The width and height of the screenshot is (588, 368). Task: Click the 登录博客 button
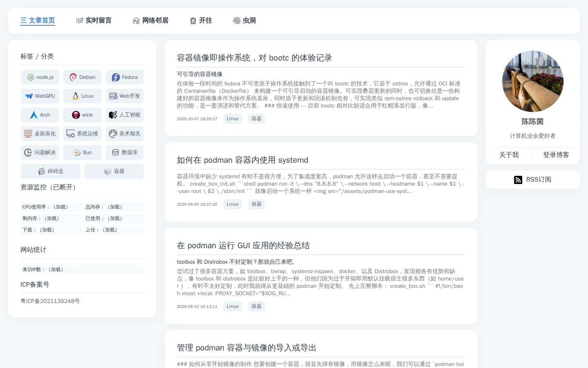click(x=556, y=155)
